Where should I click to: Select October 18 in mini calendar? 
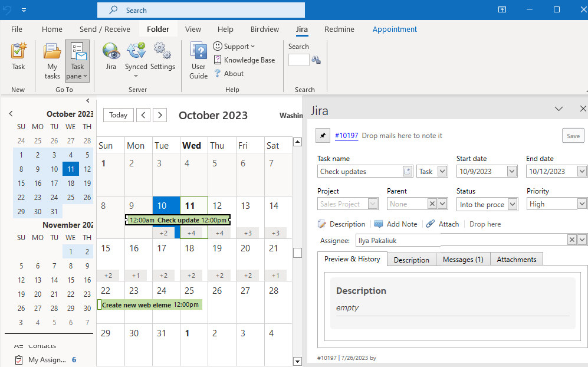pyautogui.click(x=71, y=183)
